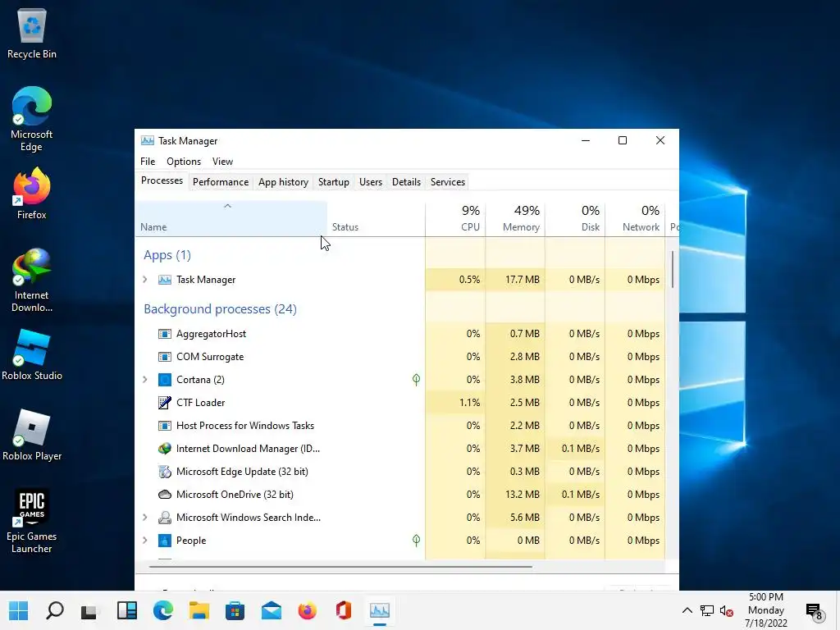Switch to the Startup tab

pos(334,182)
